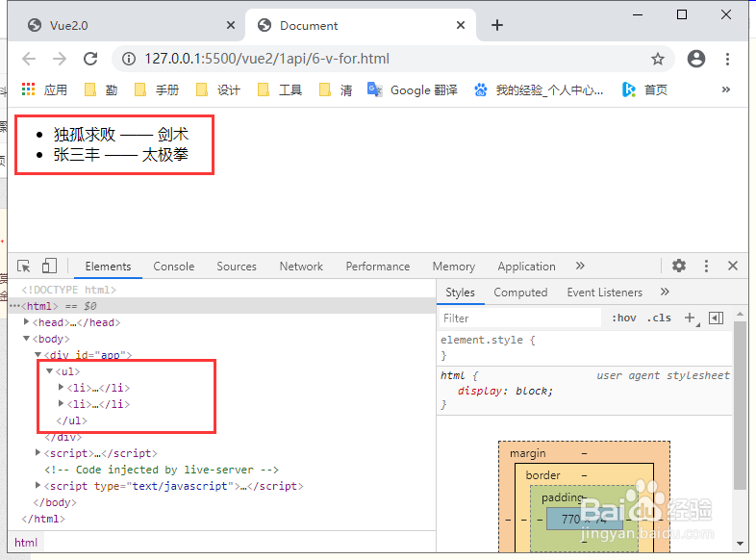Close the Document tab
This screenshot has height=560, width=756.
[x=461, y=25]
